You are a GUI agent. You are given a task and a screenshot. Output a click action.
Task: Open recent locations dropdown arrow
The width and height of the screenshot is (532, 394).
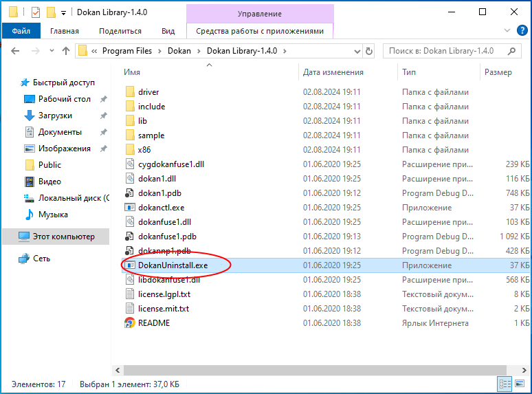coord(52,51)
